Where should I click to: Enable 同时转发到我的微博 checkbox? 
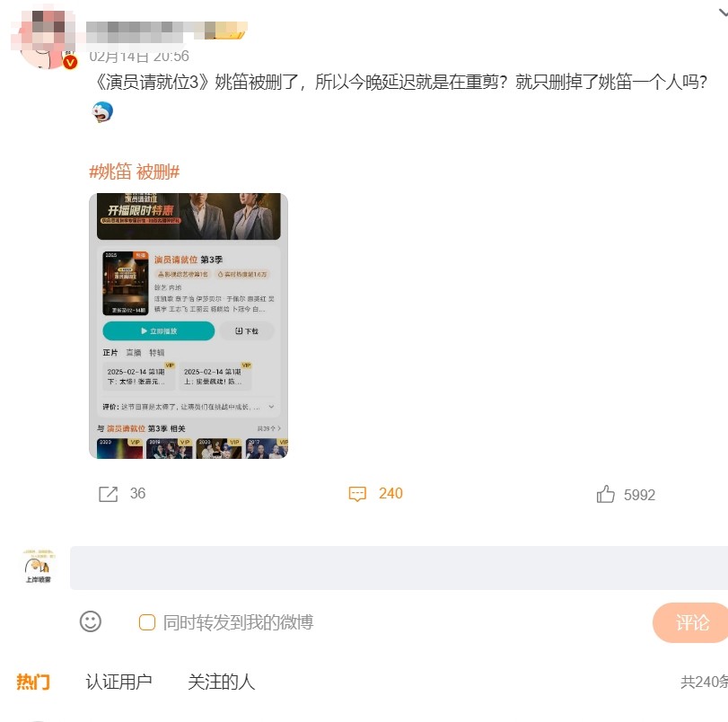(147, 622)
